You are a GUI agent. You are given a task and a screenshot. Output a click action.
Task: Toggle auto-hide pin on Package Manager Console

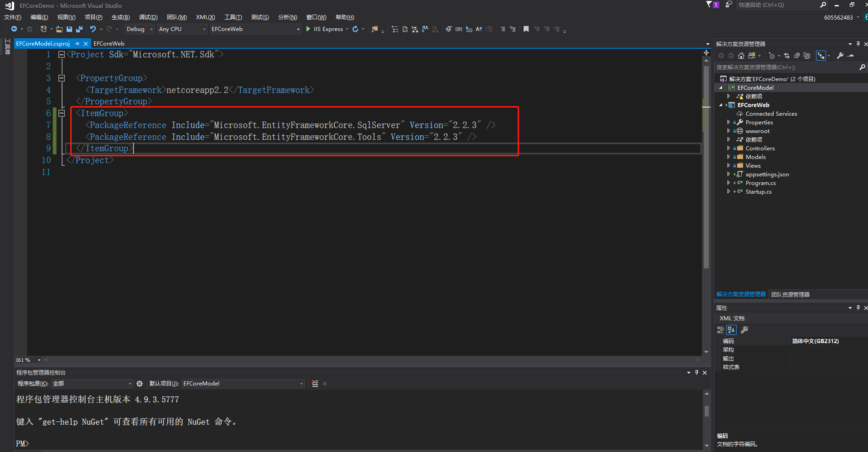[x=696, y=373]
